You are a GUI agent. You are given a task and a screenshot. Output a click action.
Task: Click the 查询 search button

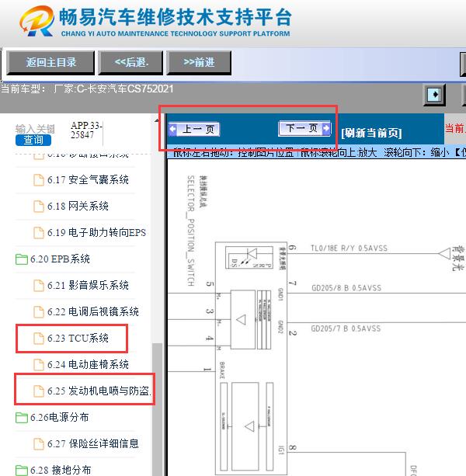(x=33, y=140)
